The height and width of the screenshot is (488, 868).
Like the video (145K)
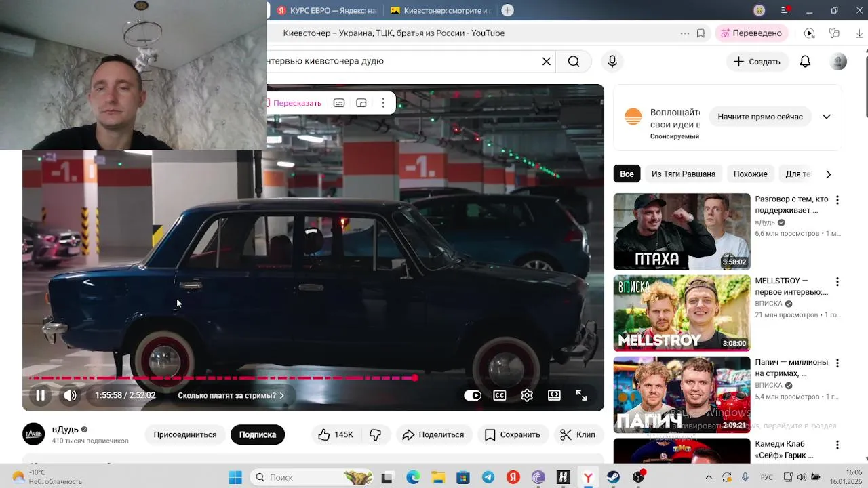tap(336, 434)
